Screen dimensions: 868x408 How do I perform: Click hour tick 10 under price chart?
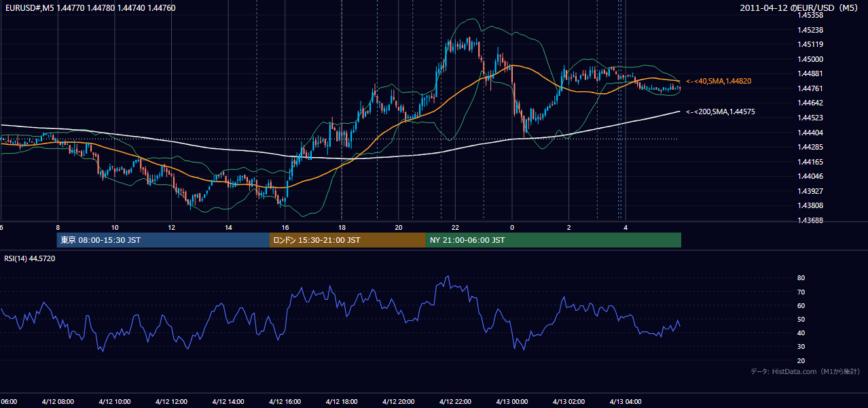pos(115,227)
